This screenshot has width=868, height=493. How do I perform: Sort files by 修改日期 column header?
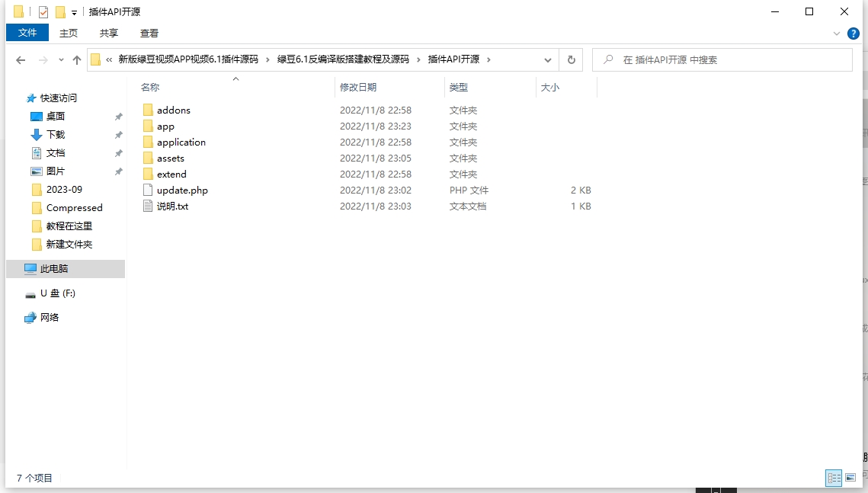358,88
